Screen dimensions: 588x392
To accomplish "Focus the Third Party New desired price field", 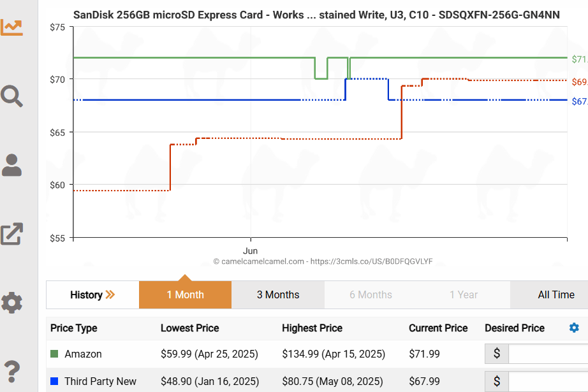I will (548, 381).
